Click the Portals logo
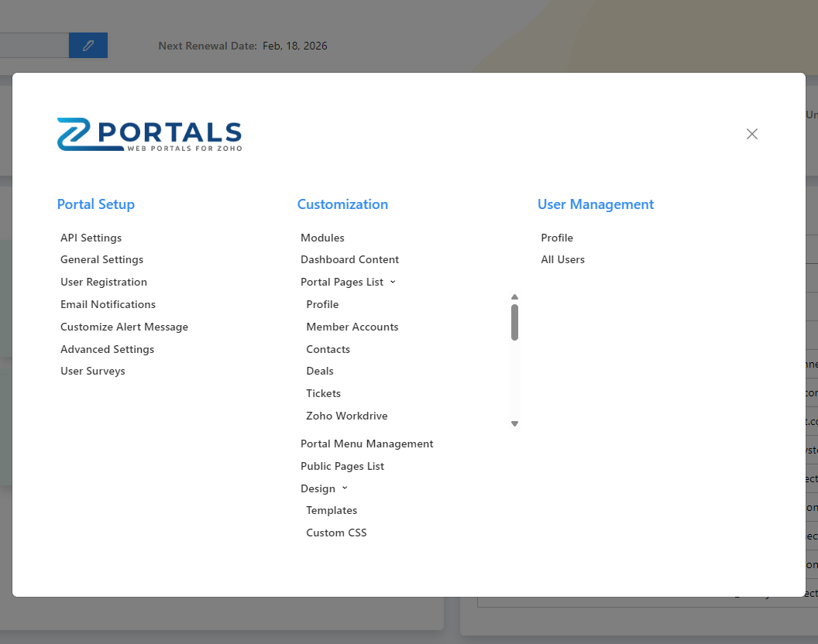Viewport: 818px width, 644px height. pyautogui.click(x=149, y=133)
